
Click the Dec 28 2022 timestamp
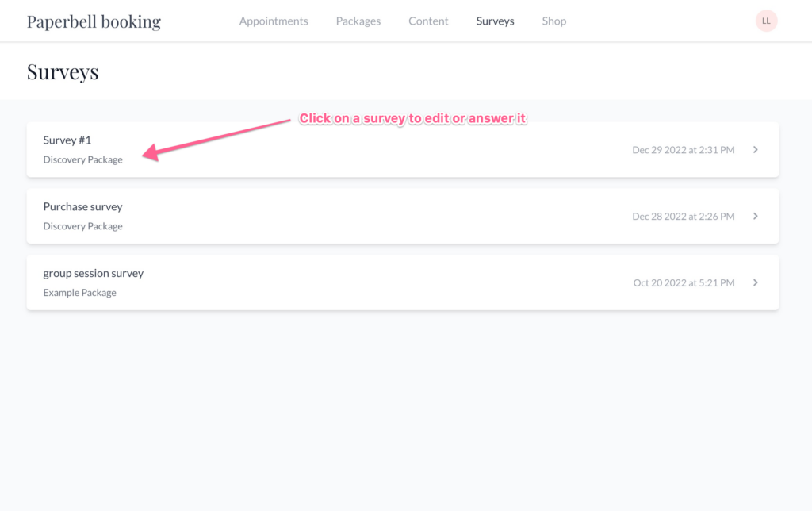[683, 217]
